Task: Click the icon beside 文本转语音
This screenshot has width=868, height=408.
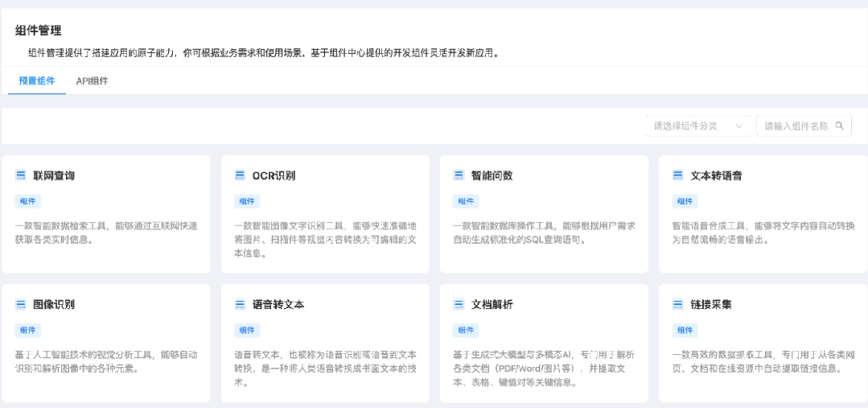Action: 677,175
